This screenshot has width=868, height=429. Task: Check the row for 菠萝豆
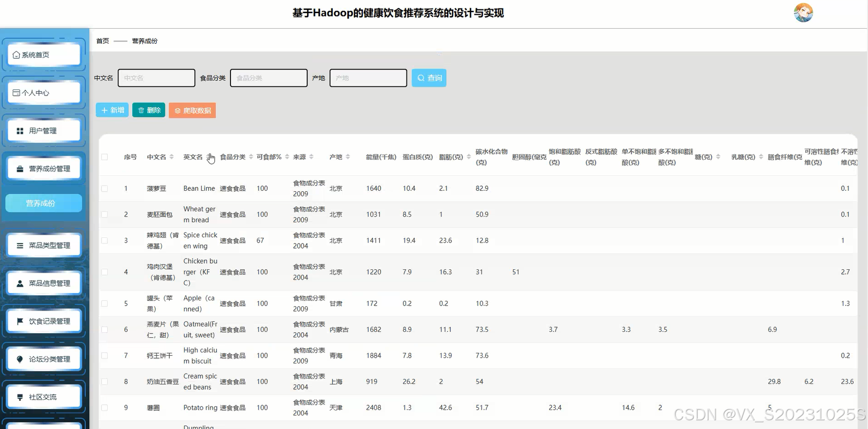click(x=104, y=188)
